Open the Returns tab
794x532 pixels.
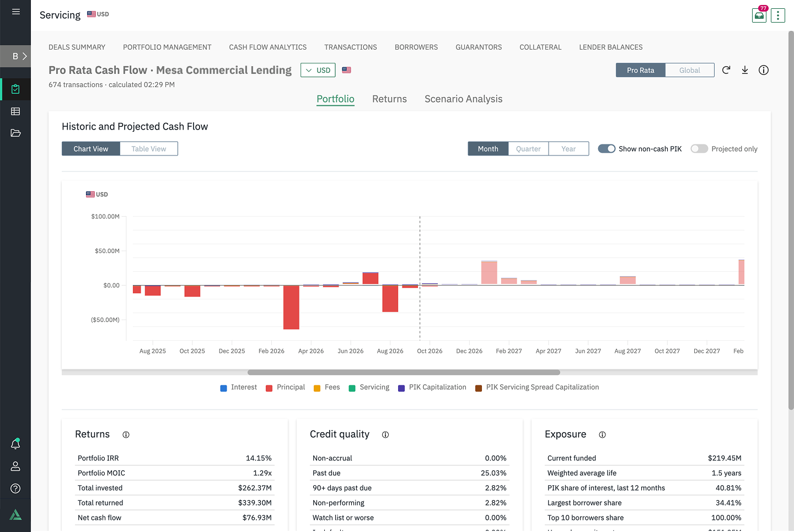coord(389,99)
